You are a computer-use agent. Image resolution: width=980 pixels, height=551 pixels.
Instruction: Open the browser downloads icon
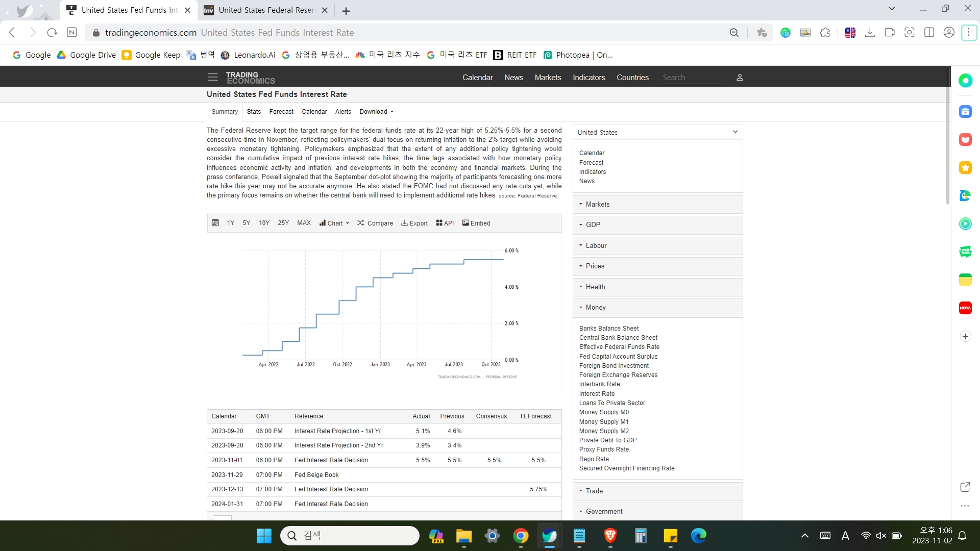tap(870, 33)
